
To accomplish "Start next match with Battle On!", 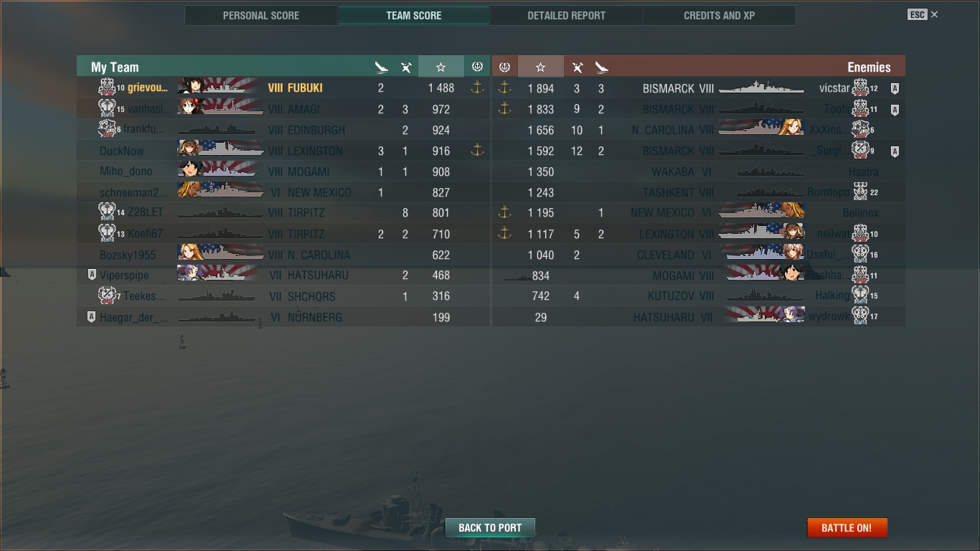I will (847, 527).
